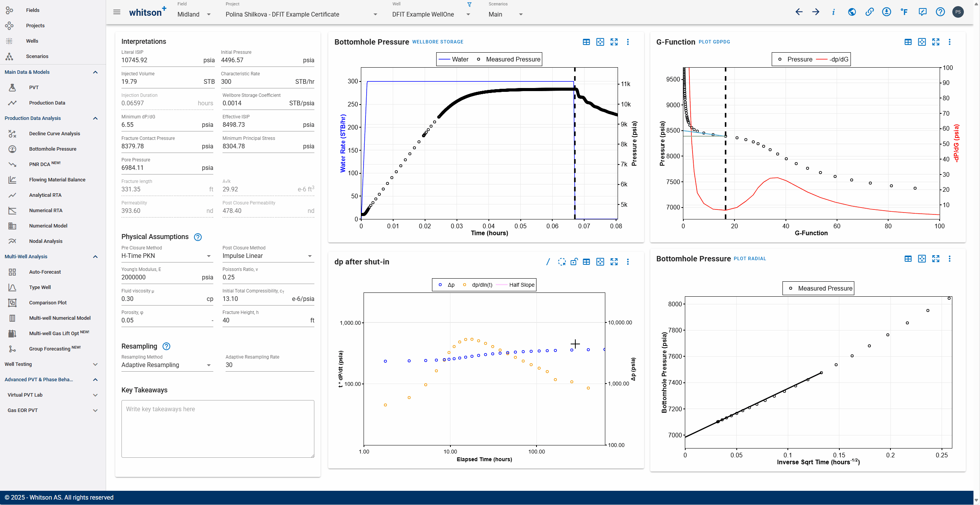The width and height of the screenshot is (980, 505).
Task: Click the link chain icon in header
Action: [869, 12]
